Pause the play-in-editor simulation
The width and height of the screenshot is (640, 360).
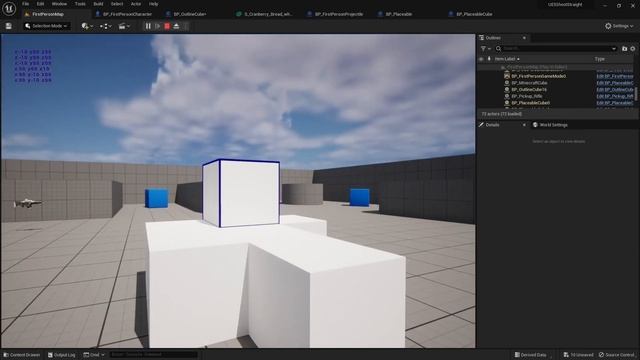click(x=148, y=26)
